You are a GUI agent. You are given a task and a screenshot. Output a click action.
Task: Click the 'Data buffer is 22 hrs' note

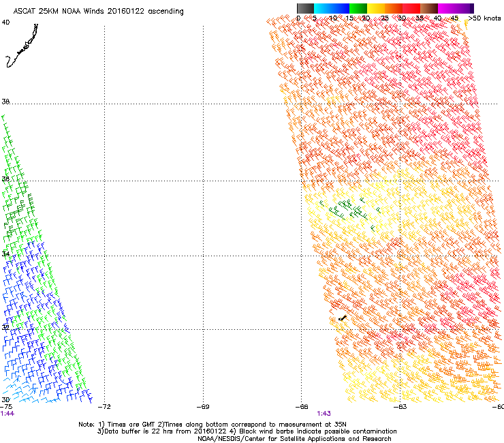[x=247, y=431]
